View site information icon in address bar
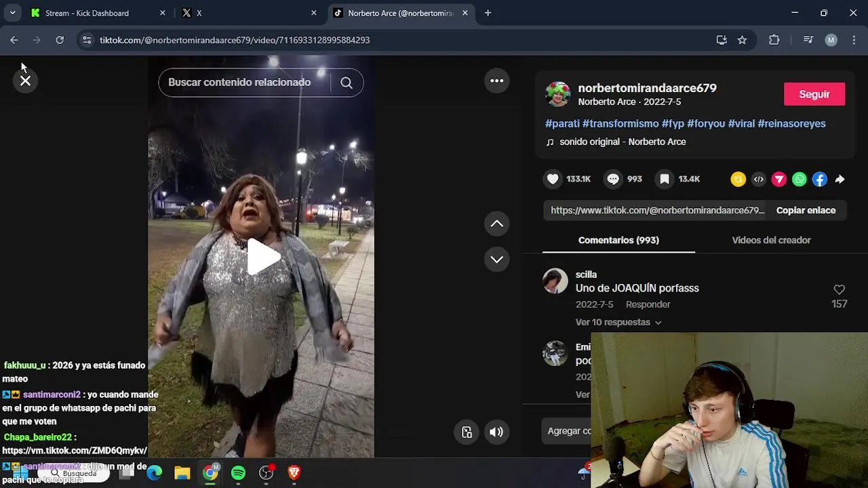 pos(87,40)
